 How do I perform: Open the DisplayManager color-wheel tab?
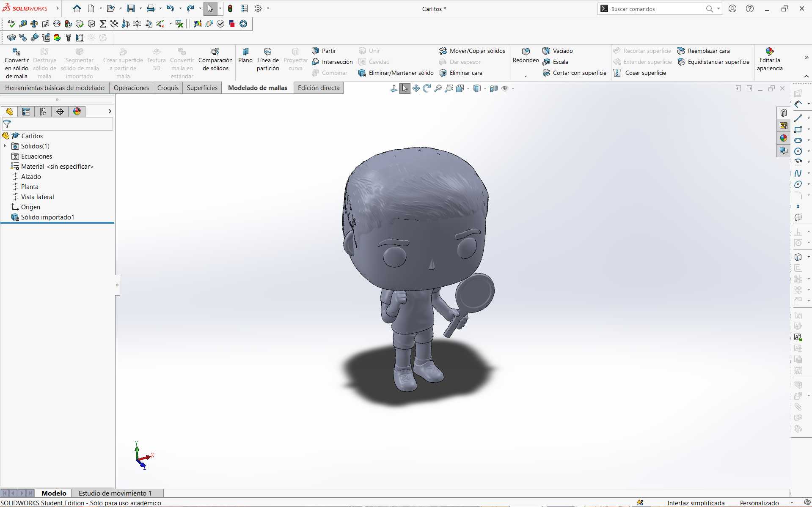click(77, 112)
